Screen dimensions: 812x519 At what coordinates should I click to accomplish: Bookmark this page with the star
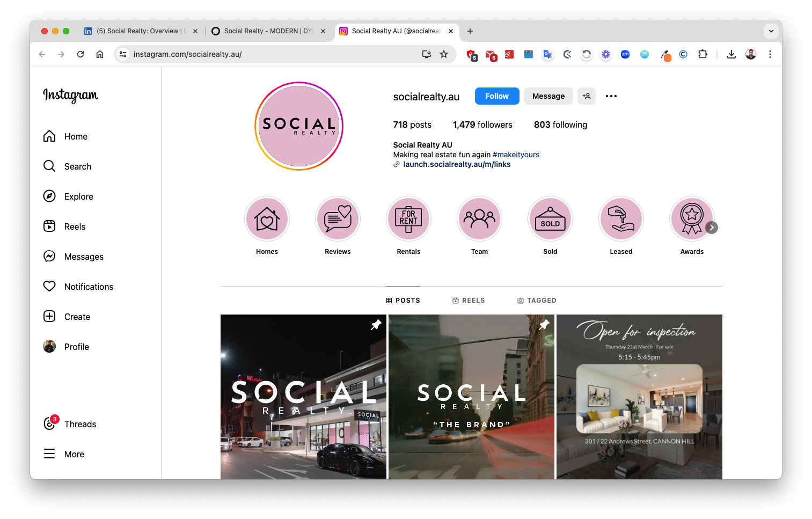(444, 54)
